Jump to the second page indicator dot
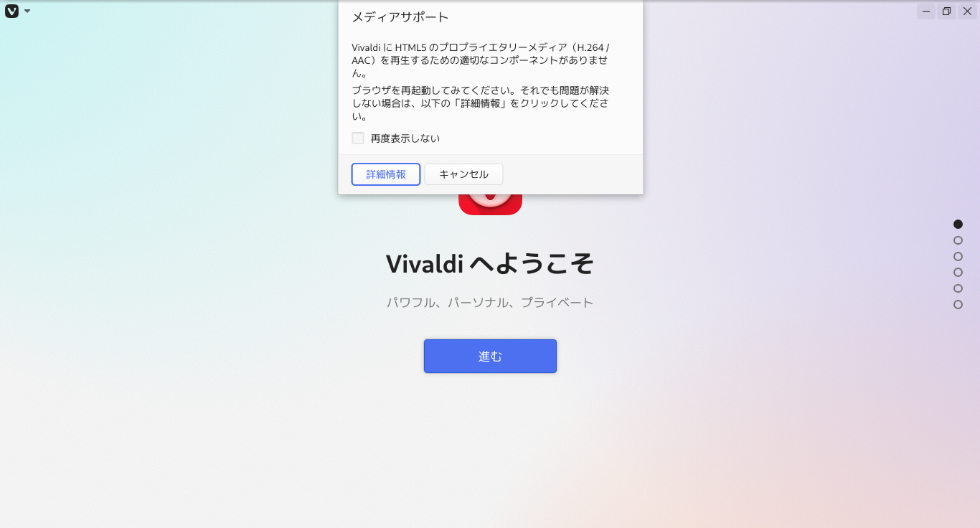The width and height of the screenshot is (980, 528). click(x=958, y=240)
